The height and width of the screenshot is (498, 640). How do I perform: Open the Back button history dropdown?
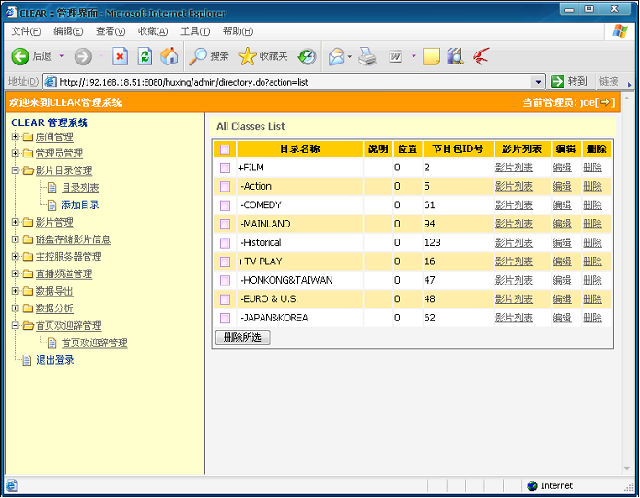[62, 56]
